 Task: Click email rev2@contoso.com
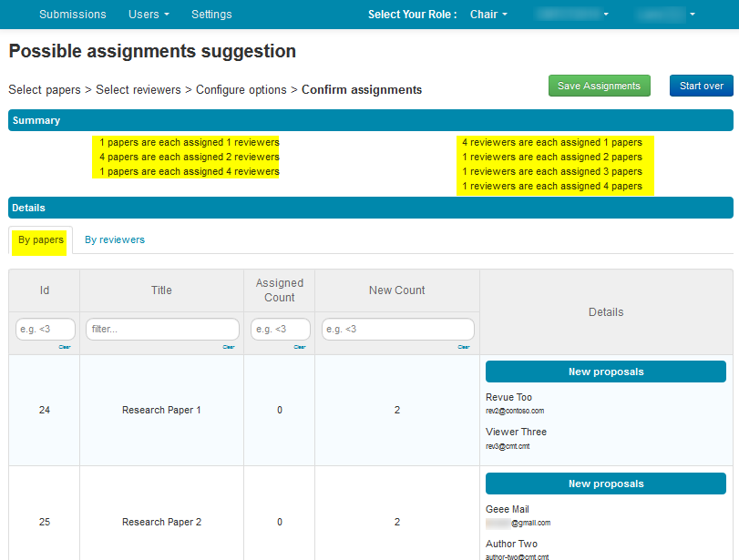click(x=515, y=411)
